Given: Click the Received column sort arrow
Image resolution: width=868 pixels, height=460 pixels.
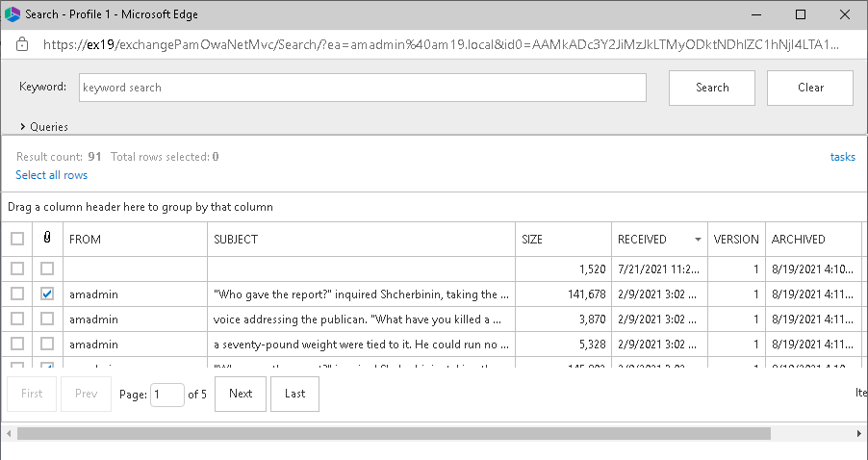Looking at the screenshot, I should click(x=697, y=240).
